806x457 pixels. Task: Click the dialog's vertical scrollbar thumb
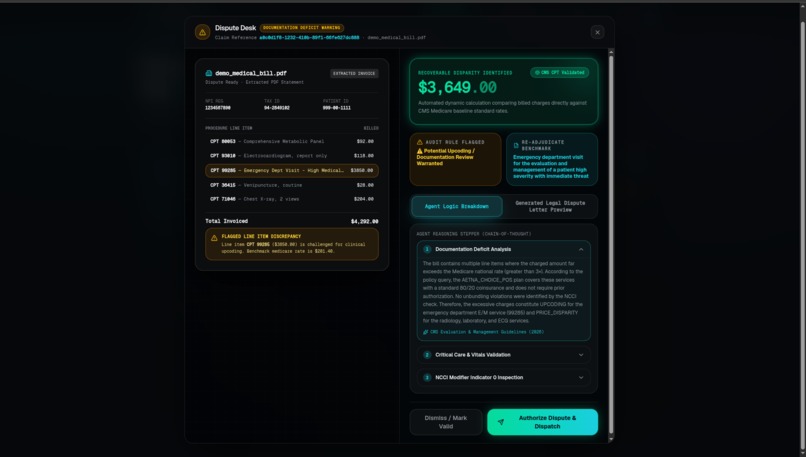pyautogui.click(x=611, y=244)
